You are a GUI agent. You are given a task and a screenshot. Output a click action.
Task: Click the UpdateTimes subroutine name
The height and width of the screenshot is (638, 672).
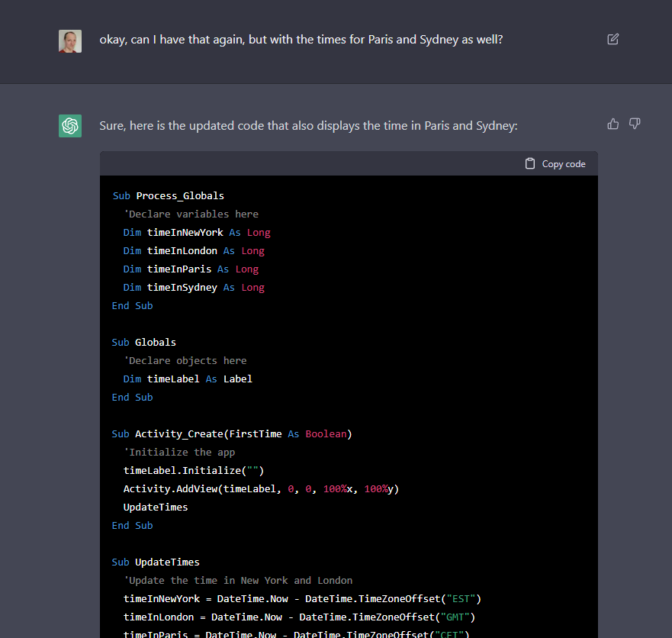coord(167,562)
